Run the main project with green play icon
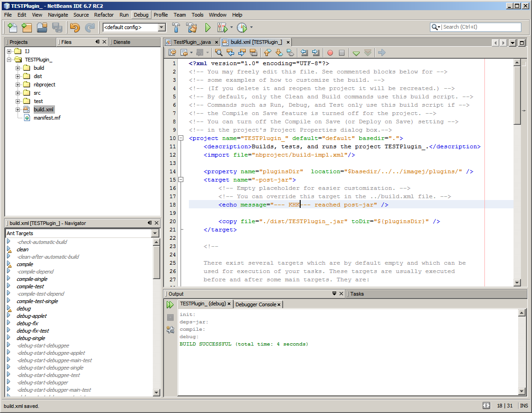The height and width of the screenshot is (413, 532). point(208,27)
